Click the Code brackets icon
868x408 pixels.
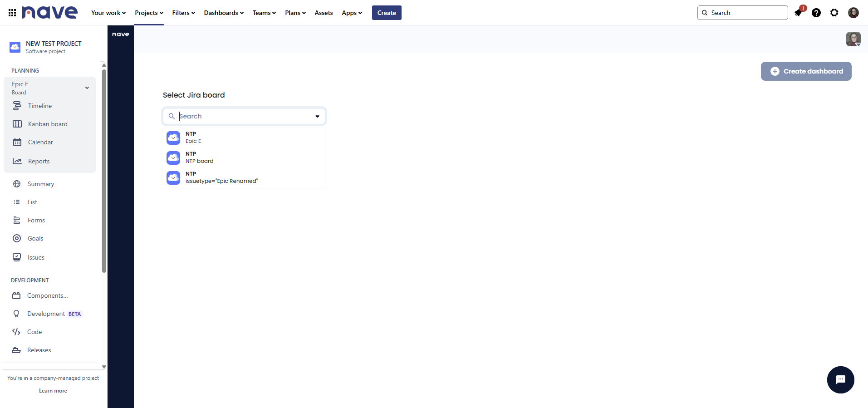(x=16, y=332)
